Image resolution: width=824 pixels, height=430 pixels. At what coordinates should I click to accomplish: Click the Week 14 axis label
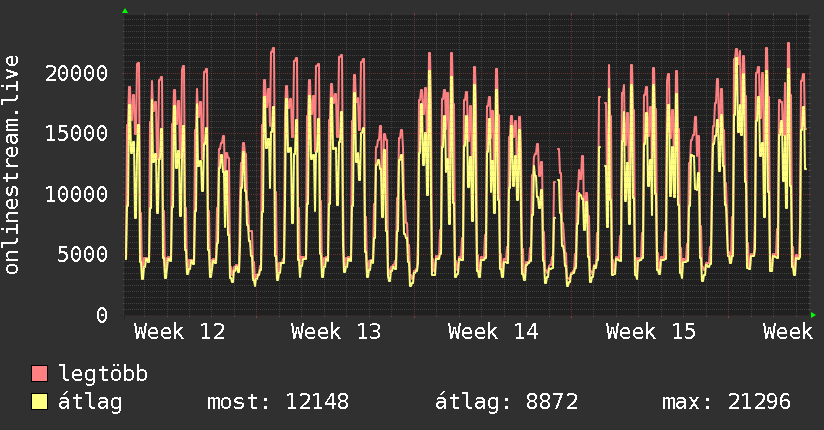[493, 332]
